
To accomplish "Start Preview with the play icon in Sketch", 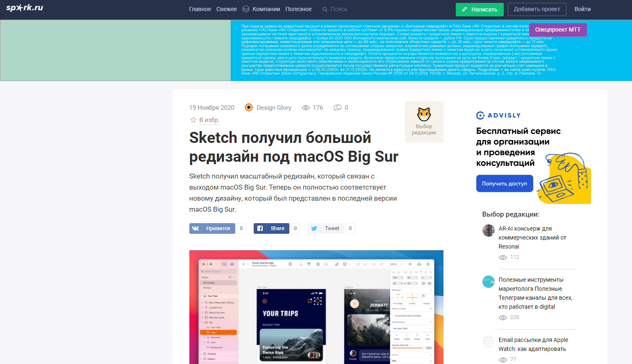I will (410, 264).
